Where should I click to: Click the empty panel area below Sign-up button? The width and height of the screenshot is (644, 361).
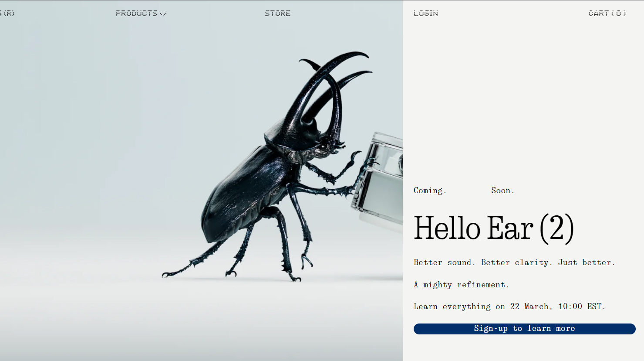[523, 348]
